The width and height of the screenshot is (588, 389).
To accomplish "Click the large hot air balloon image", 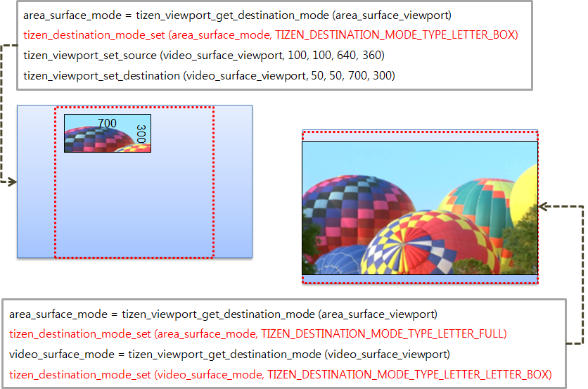I will 420,208.
